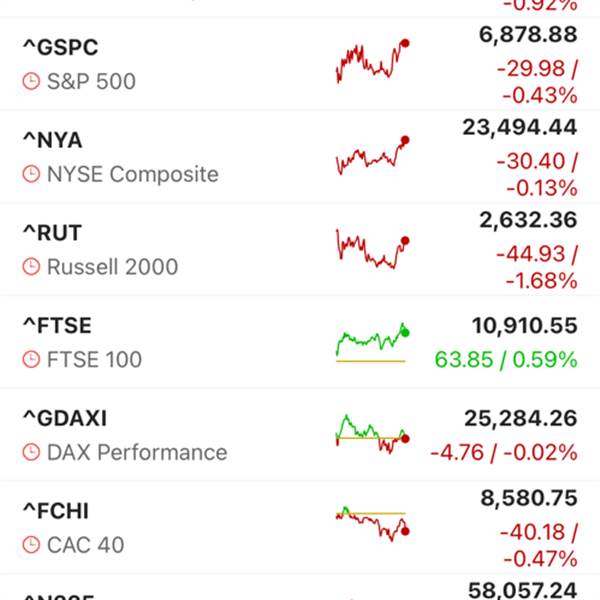The image size is (600, 600).
Task: Click the clock icon beside FTSE 100
Action: coord(32,360)
